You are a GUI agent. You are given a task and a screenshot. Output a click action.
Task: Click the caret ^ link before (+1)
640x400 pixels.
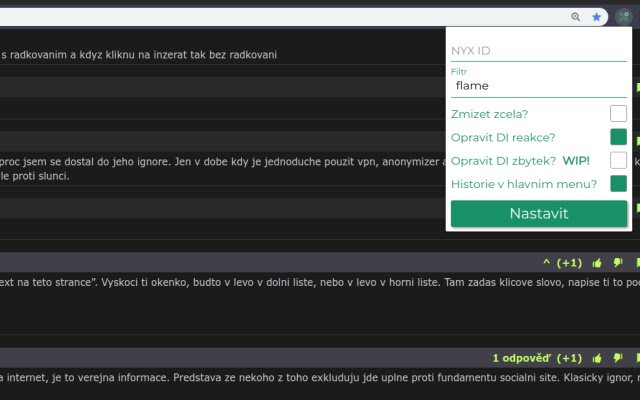547,263
